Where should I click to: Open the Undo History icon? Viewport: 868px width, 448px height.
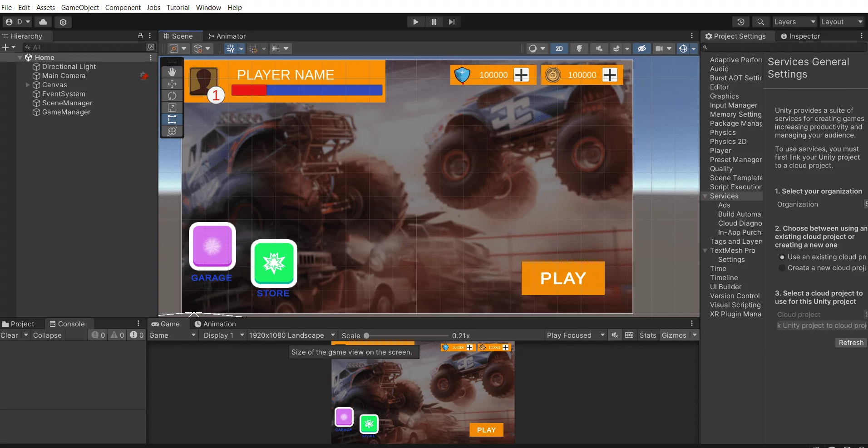click(x=740, y=22)
